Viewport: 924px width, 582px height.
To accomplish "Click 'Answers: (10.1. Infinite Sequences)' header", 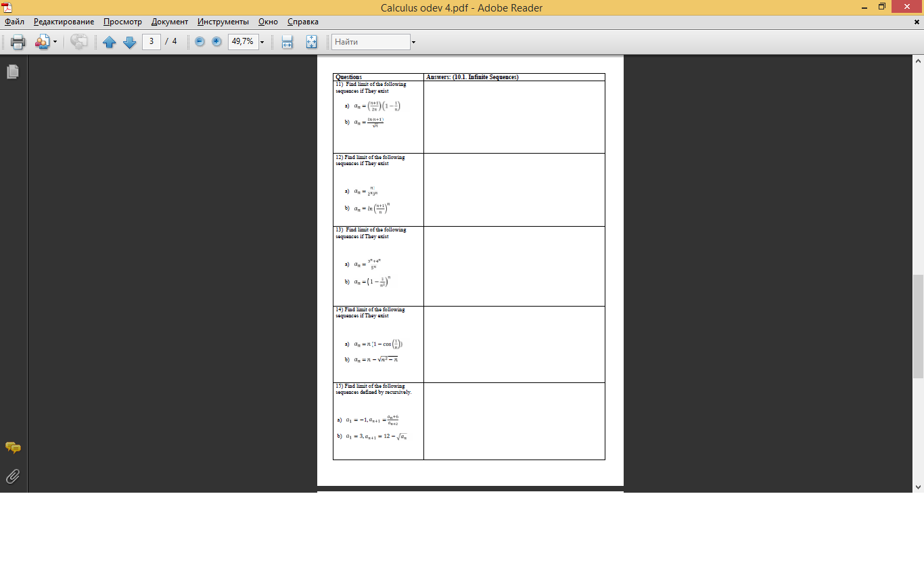I will click(472, 77).
